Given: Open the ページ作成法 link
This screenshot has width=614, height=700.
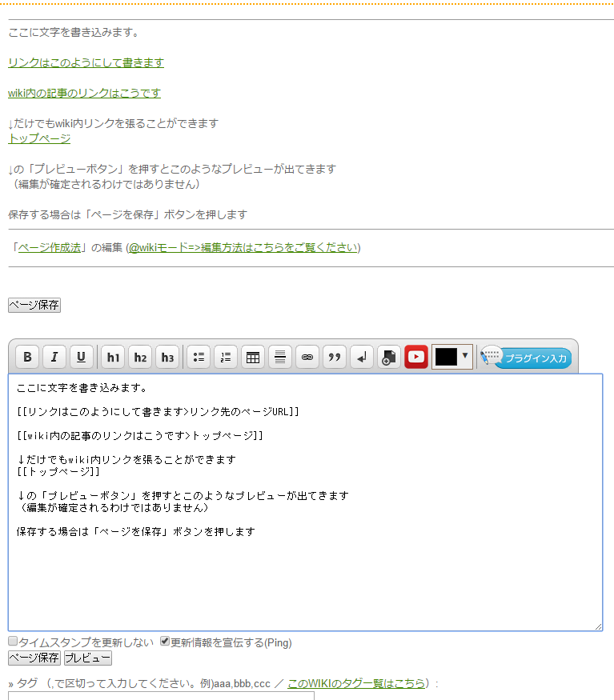Looking at the screenshot, I should point(49,248).
